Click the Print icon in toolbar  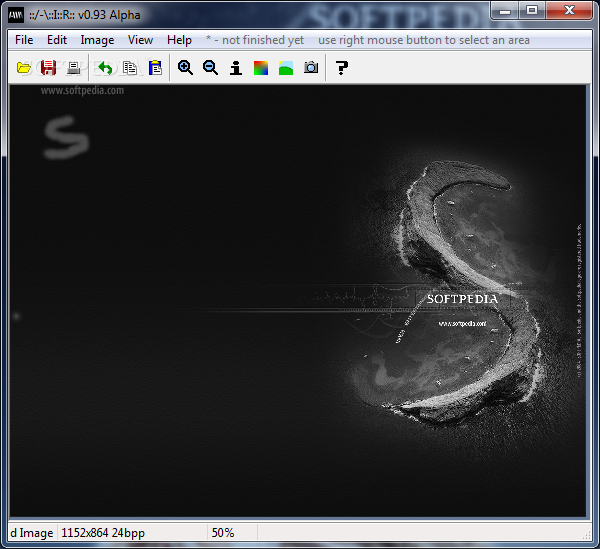coord(73,68)
